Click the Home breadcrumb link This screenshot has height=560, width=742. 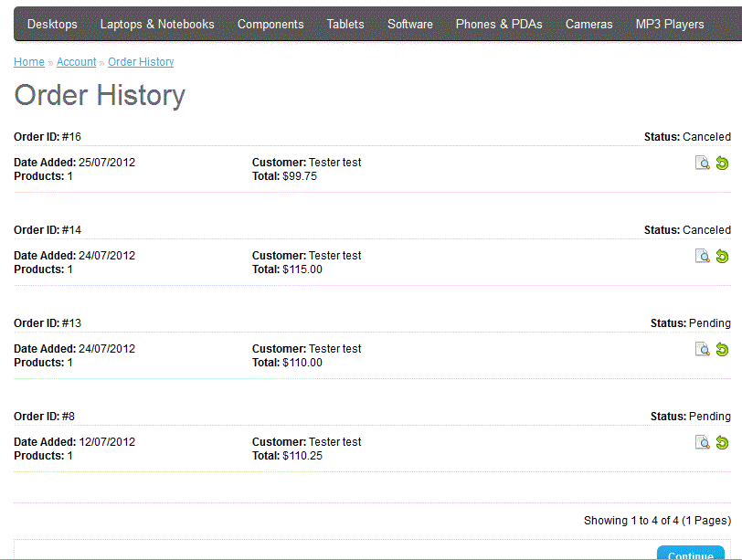tap(29, 62)
